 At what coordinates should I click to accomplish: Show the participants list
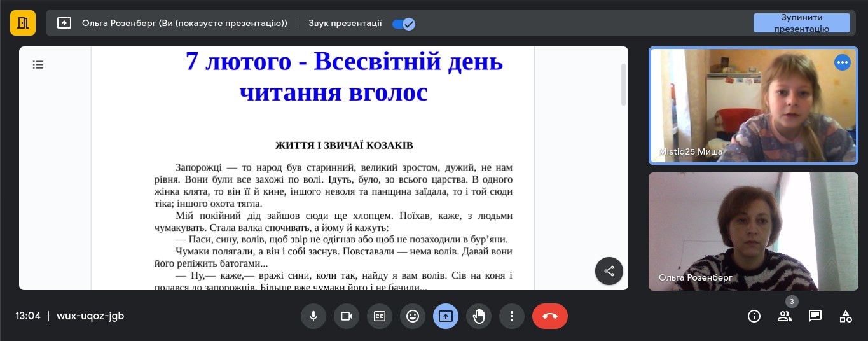click(x=785, y=316)
